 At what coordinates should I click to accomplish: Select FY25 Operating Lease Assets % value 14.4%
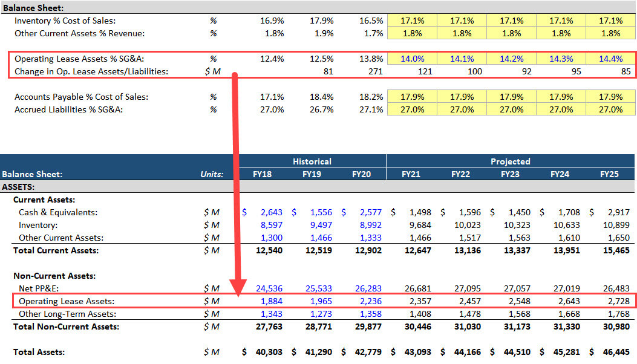click(x=610, y=59)
